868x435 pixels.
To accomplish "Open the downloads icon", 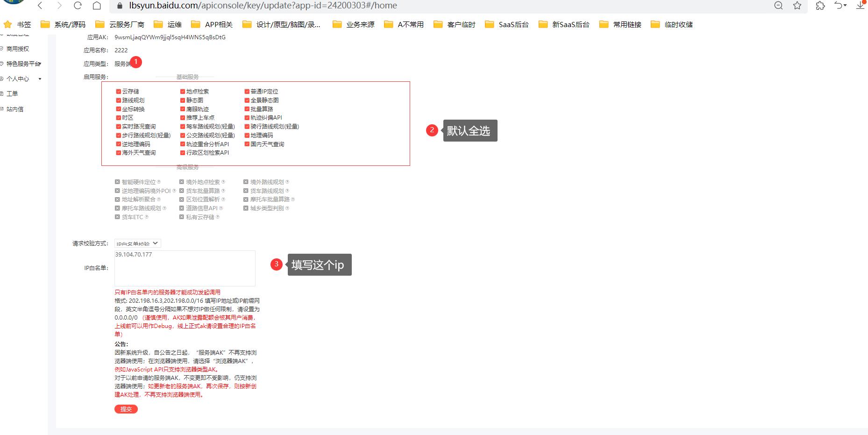I will (x=861, y=6).
